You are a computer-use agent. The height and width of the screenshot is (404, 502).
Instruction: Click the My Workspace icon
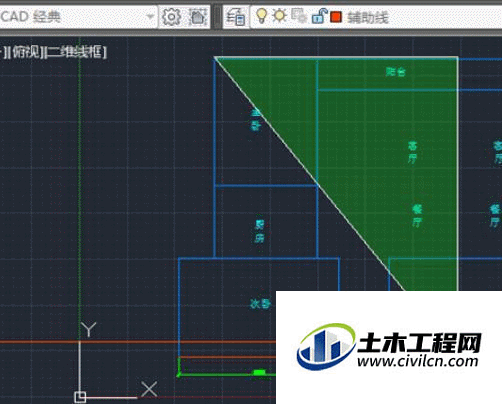(198, 16)
